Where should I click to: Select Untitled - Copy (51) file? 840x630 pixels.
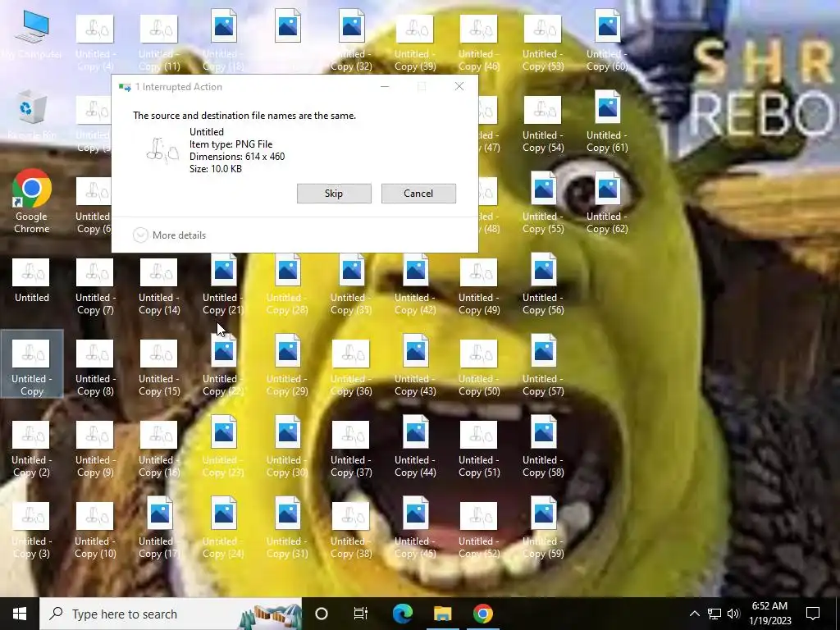pos(479,450)
